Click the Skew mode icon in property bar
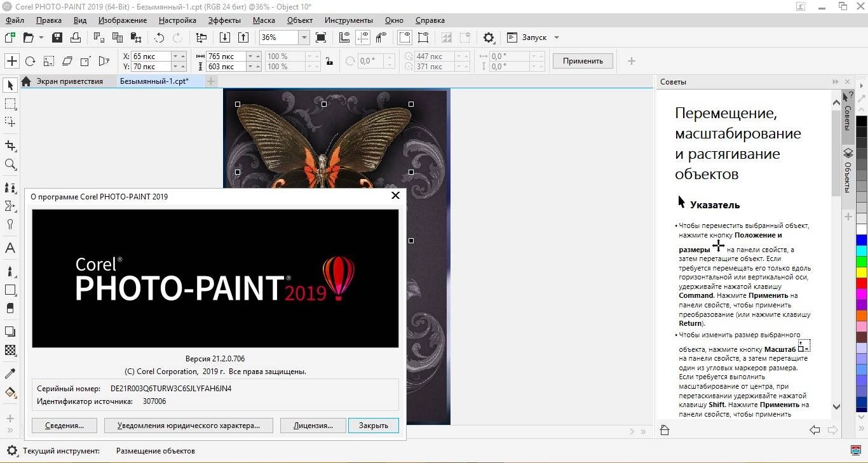Viewport: 868px width, 463px height. 67,61
